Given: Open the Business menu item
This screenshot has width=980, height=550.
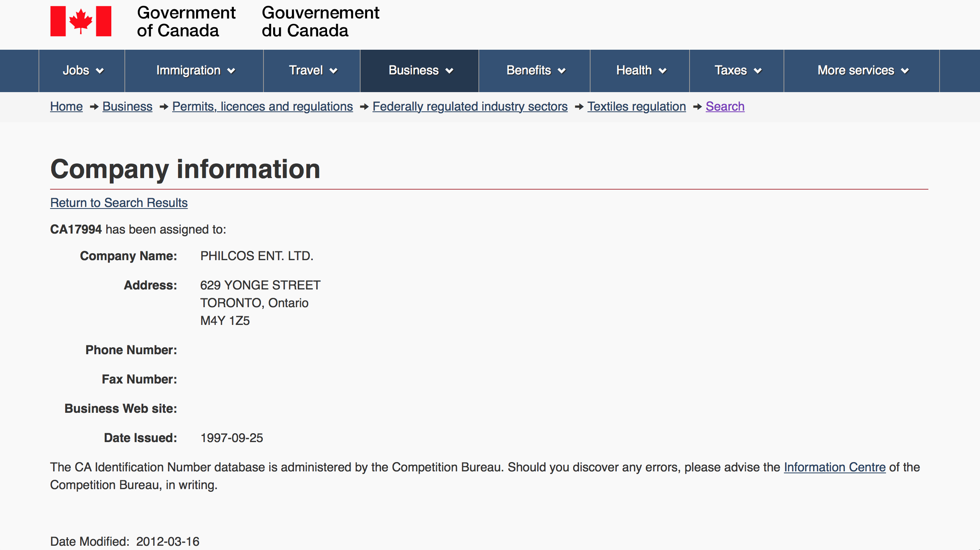Looking at the screenshot, I should [420, 71].
